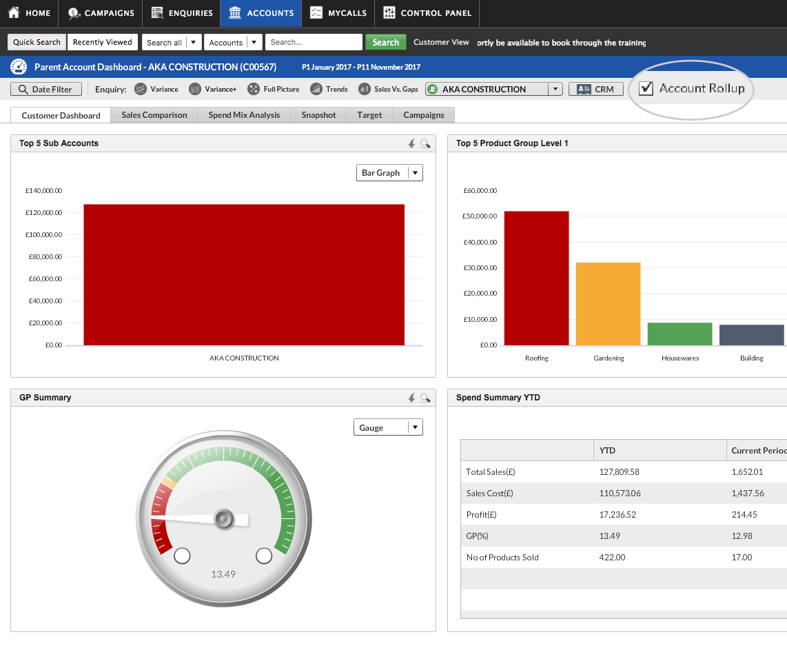787x672 pixels.
Task: Open the Trends enquiry icon
Action: (316, 89)
